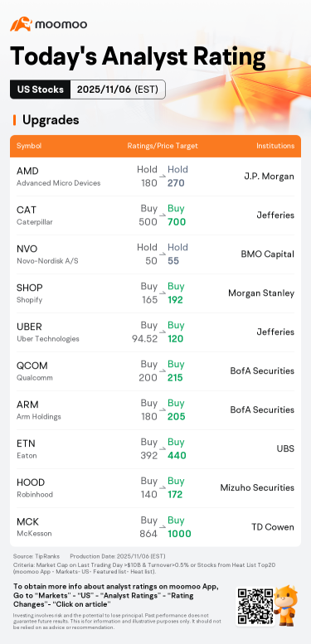Click the Institutions column header
This screenshot has width=311, height=644.
click(275, 146)
